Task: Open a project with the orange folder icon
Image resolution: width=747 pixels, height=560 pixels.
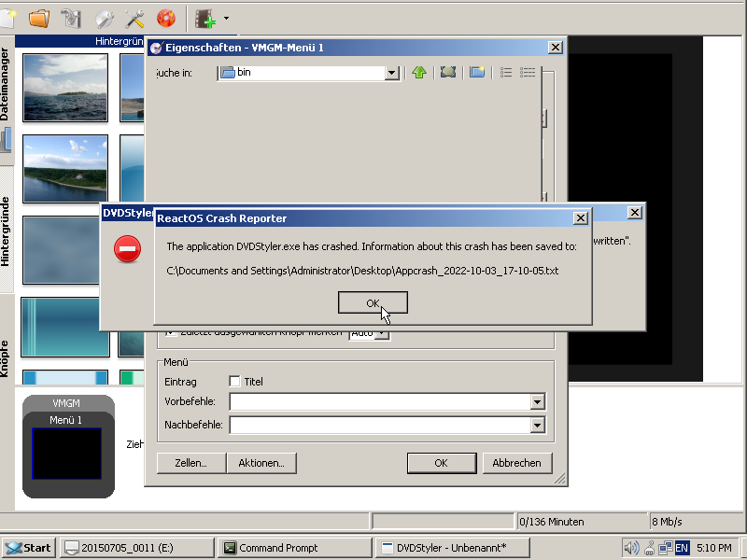Action: click(39, 19)
